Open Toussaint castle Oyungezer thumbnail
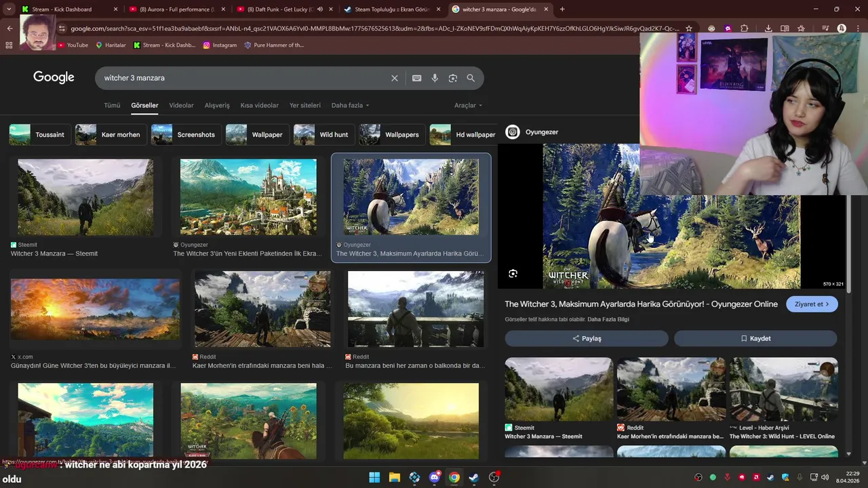Image resolution: width=868 pixels, height=488 pixels. click(248, 197)
